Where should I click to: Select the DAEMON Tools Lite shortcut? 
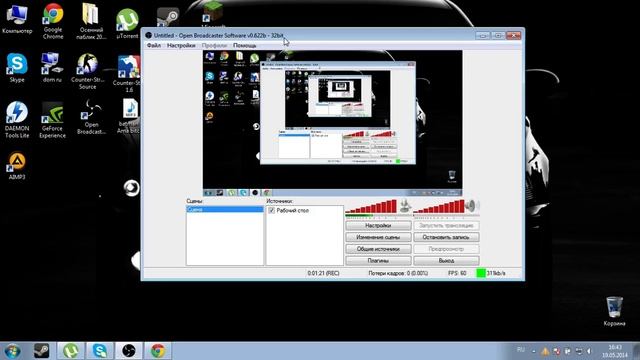point(17,120)
